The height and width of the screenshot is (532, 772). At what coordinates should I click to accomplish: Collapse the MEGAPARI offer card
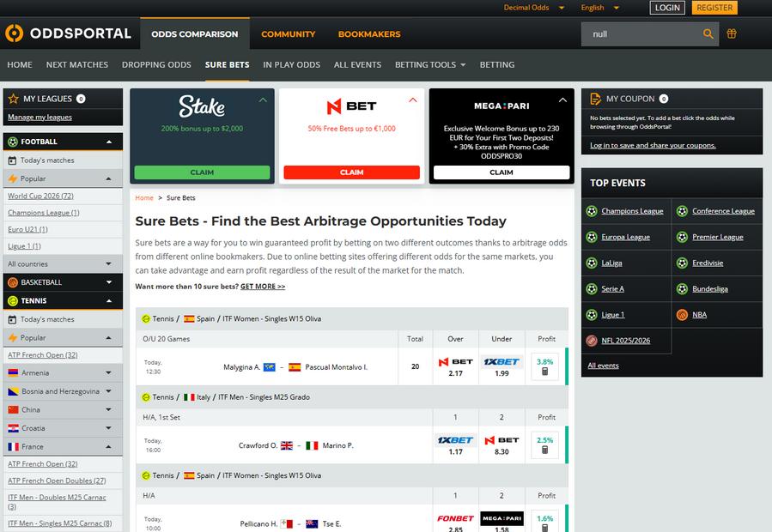point(562,100)
